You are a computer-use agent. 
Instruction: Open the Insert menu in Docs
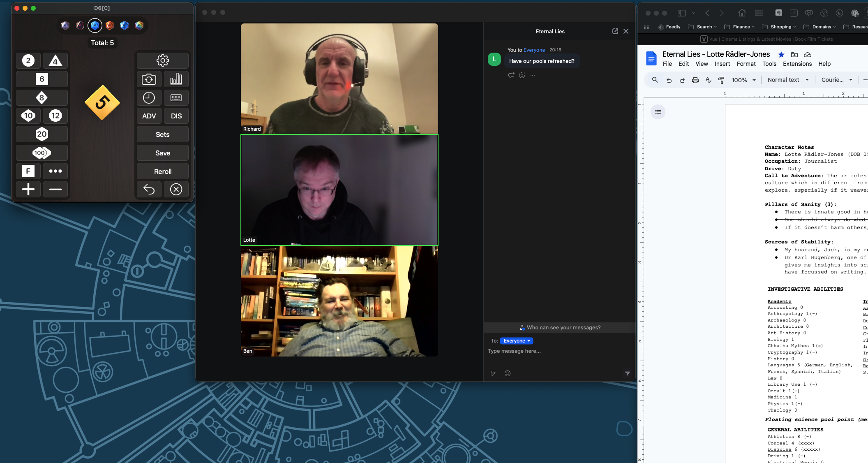(722, 64)
